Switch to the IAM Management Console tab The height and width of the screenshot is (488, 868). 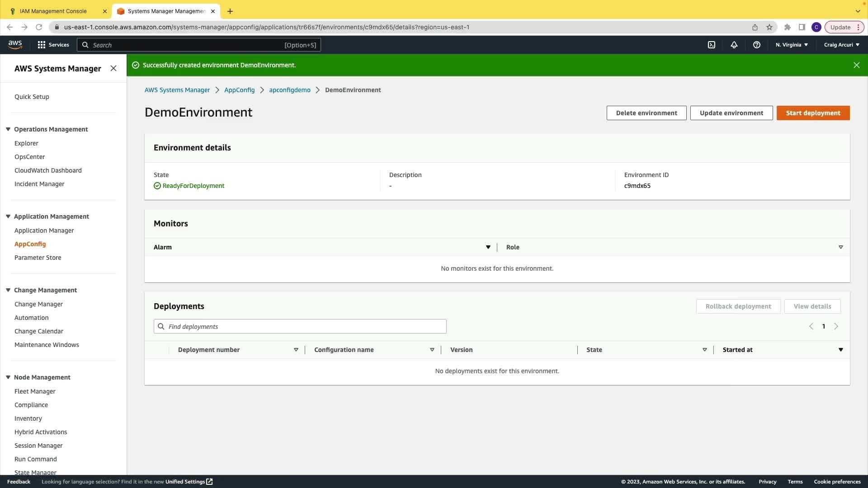pyautogui.click(x=53, y=11)
